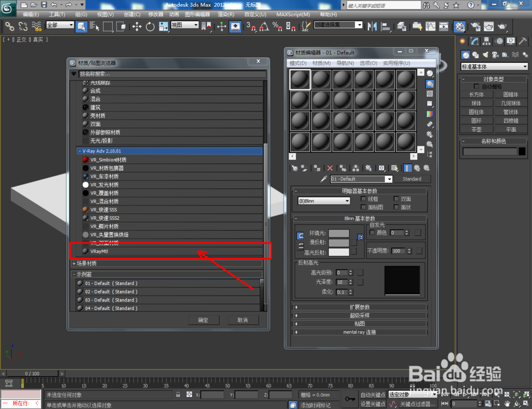Open 材质(M) menu in Material Editor
The width and height of the screenshot is (532, 409).
coord(321,63)
